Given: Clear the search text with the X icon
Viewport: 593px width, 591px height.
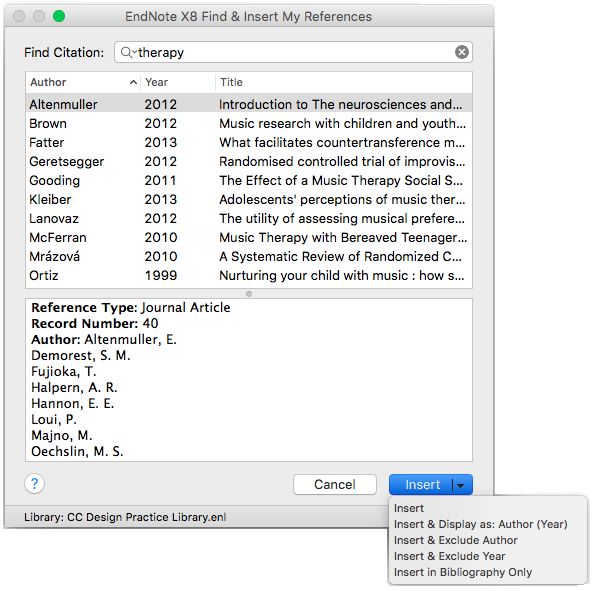Looking at the screenshot, I should point(461,52).
